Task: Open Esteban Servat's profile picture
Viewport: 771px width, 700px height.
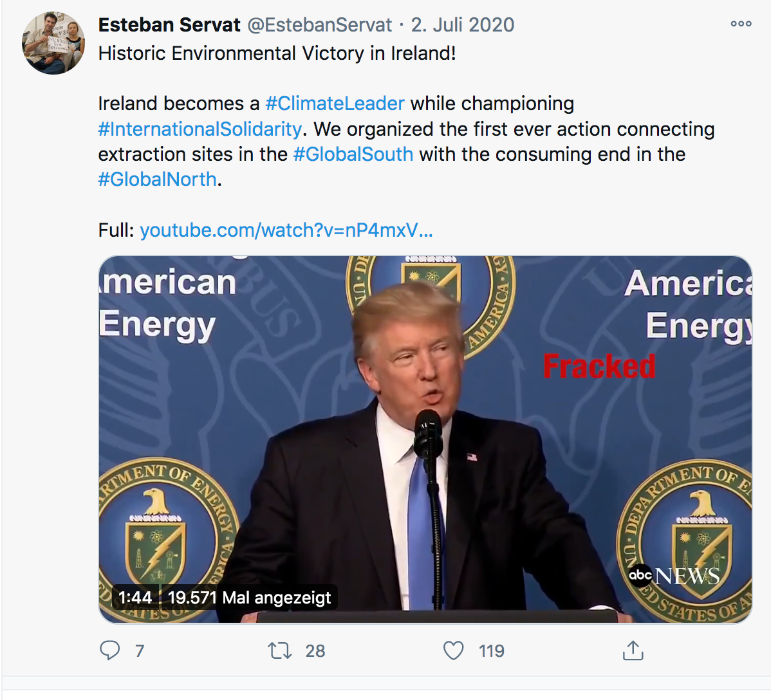Action: click(x=53, y=43)
